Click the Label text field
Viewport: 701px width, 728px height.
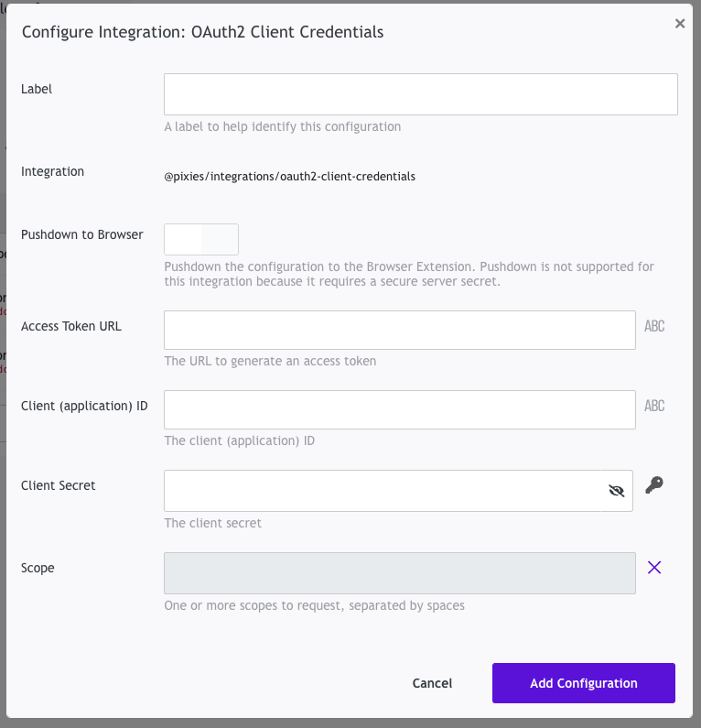pos(420,94)
